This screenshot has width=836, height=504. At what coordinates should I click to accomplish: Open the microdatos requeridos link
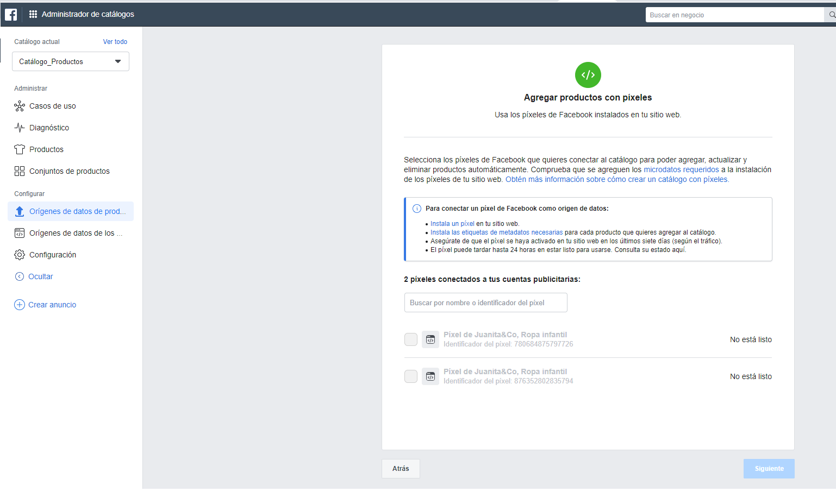(x=681, y=169)
